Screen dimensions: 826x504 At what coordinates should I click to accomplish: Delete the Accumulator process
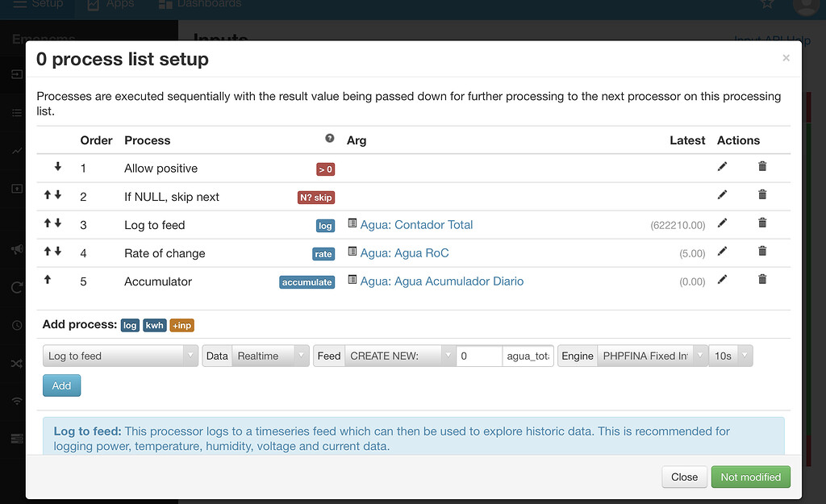761,278
